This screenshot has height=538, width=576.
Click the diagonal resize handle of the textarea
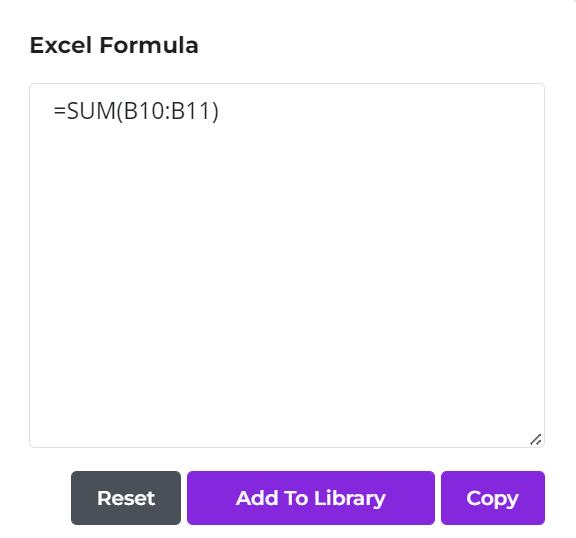(x=536, y=439)
